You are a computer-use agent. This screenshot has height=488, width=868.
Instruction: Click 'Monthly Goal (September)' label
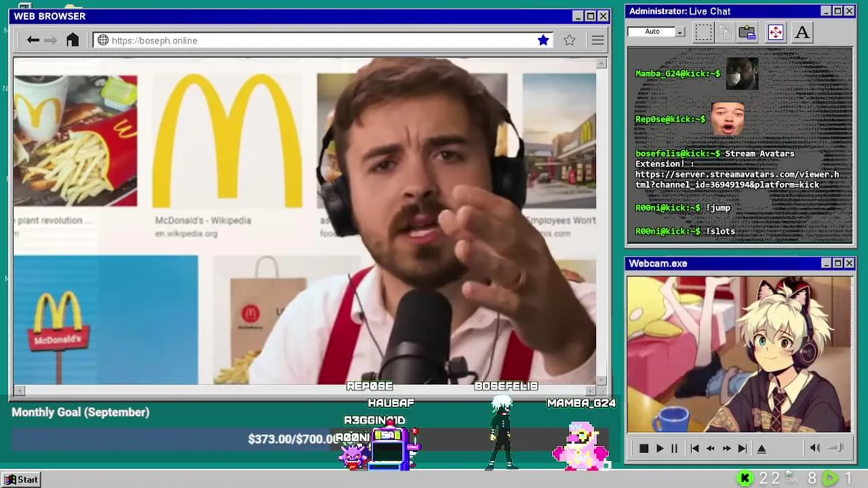(80, 412)
